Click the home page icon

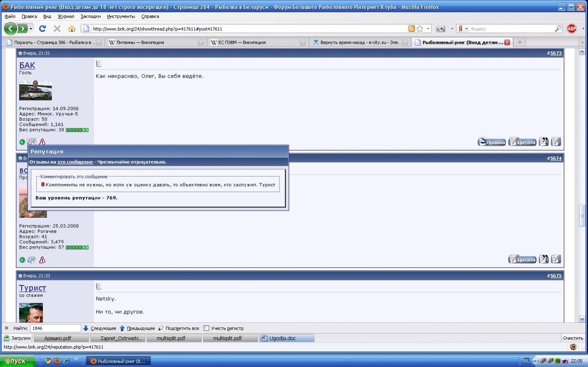(72, 29)
